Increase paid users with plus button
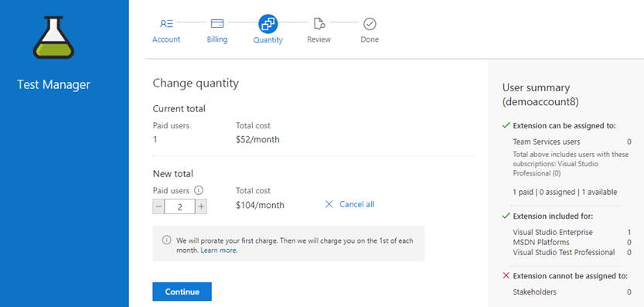Viewport: 644px width, 307px height. pos(201,206)
